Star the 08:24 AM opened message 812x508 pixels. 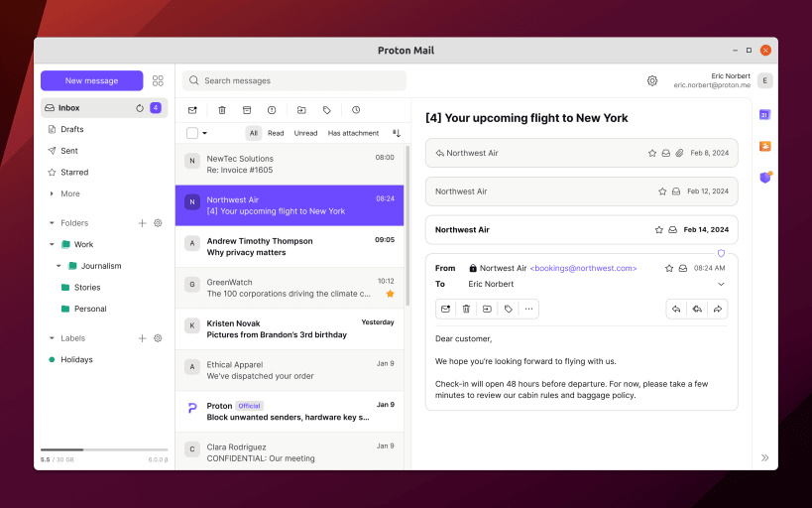pos(669,268)
